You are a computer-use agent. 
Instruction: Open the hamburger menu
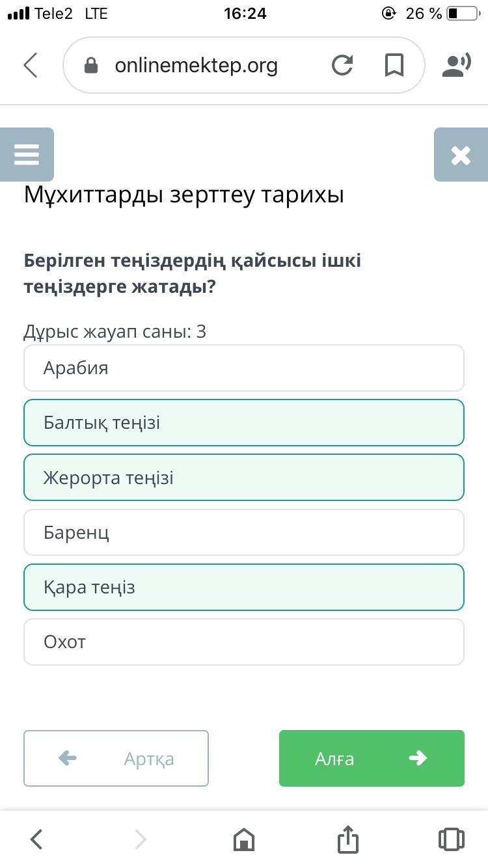tap(27, 155)
